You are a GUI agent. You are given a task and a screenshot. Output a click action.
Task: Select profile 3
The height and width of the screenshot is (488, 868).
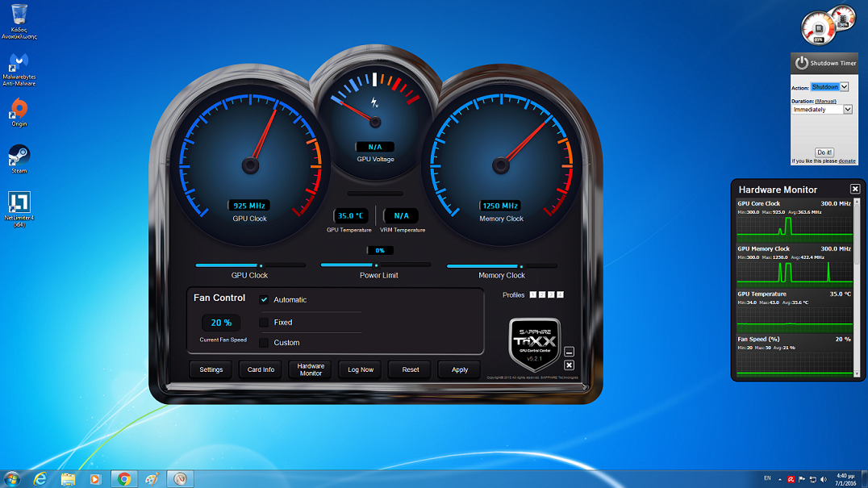pos(551,295)
